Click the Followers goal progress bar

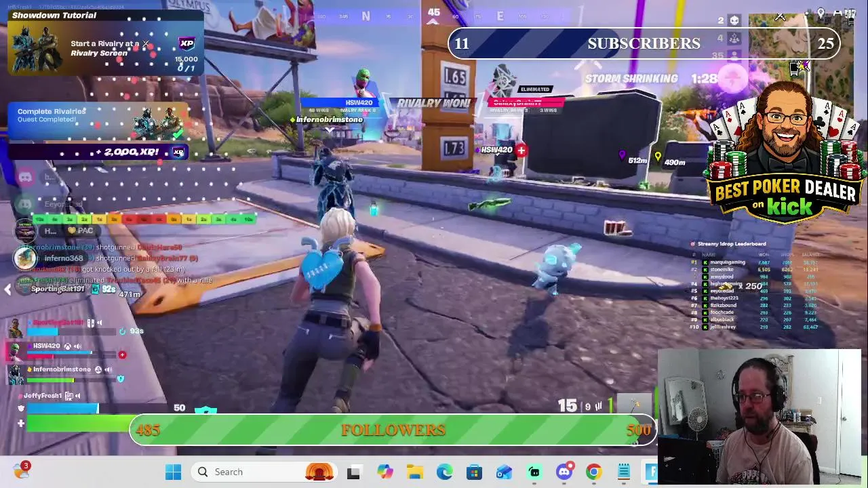[393, 430]
